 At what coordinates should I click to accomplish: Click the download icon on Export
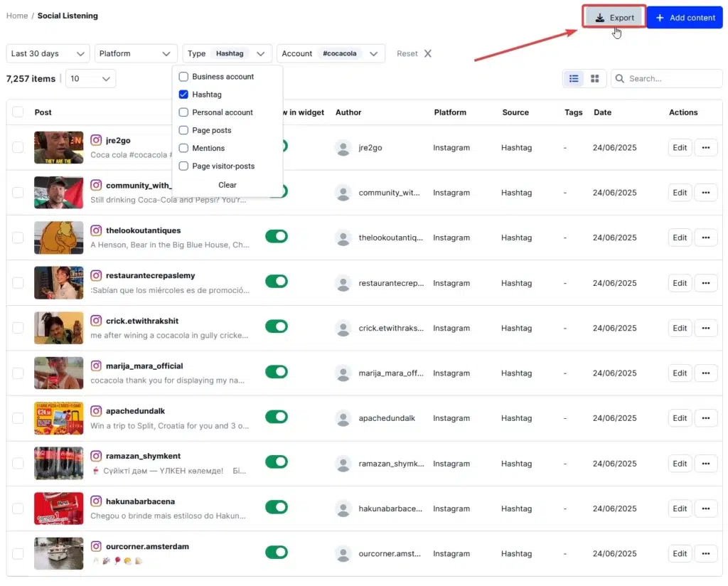(600, 18)
